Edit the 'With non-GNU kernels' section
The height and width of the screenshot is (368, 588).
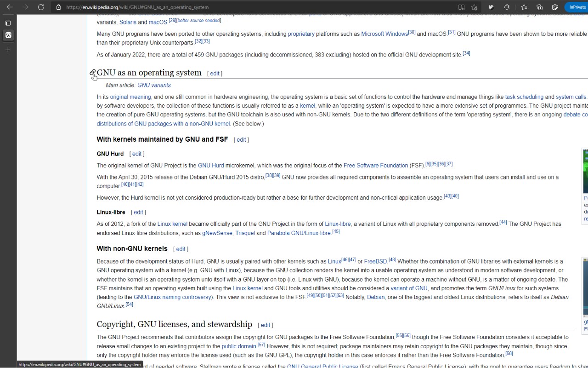(181, 249)
